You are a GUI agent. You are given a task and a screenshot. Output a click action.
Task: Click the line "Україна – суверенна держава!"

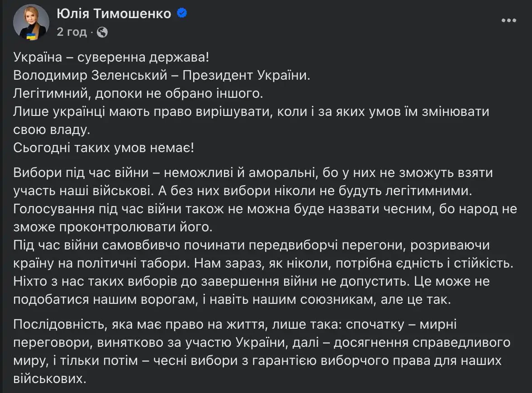pyautogui.click(x=112, y=58)
